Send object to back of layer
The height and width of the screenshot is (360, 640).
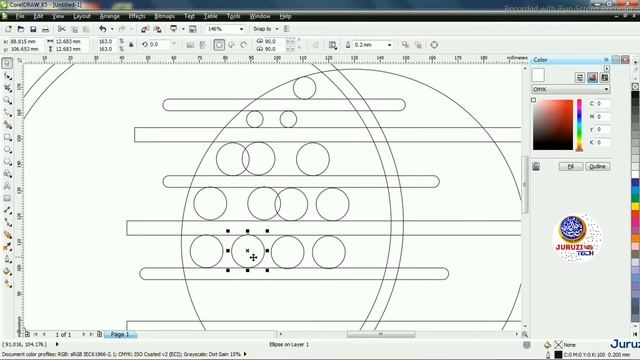(x=418, y=45)
